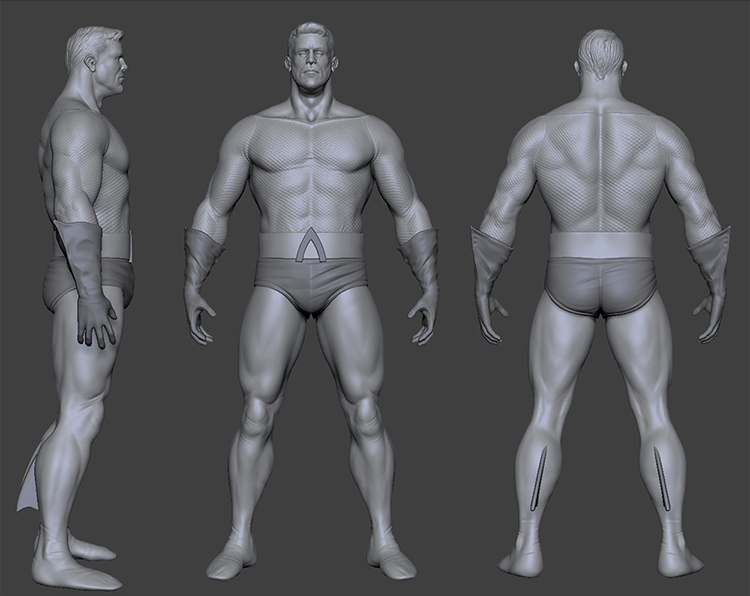
Task: Select the front-view figure of the model
Action: coord(311,301)
